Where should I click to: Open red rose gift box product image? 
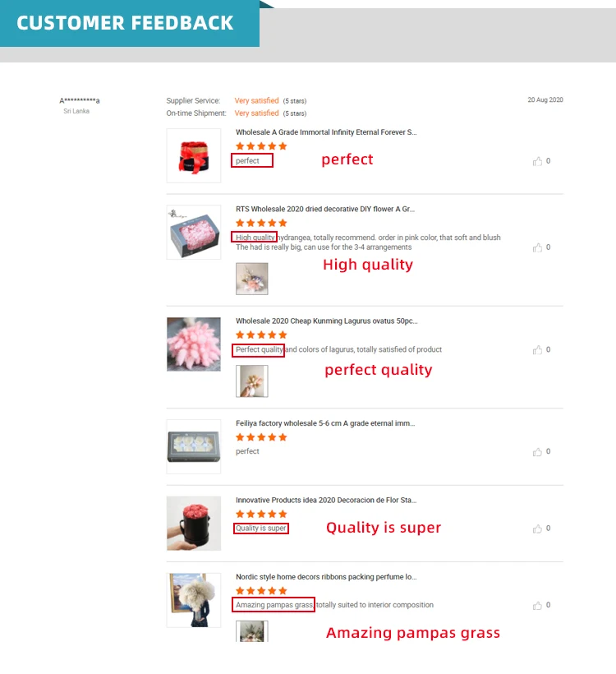(194, 155)
